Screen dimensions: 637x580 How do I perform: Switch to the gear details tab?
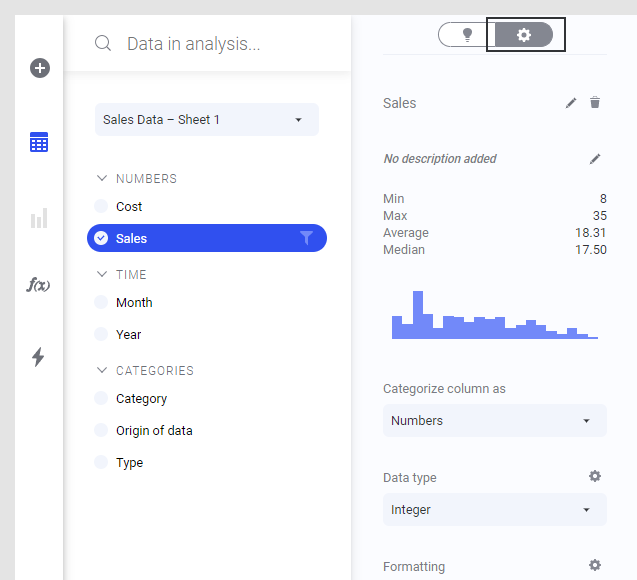[x=524, y=35]
